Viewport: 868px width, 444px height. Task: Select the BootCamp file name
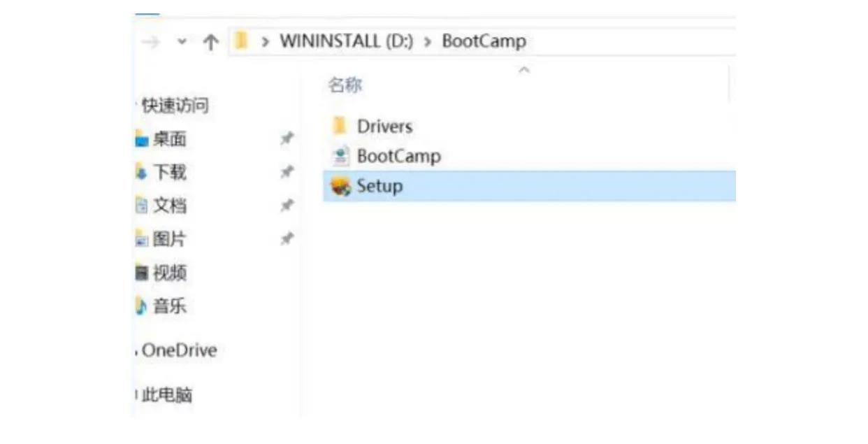point(398,156)
